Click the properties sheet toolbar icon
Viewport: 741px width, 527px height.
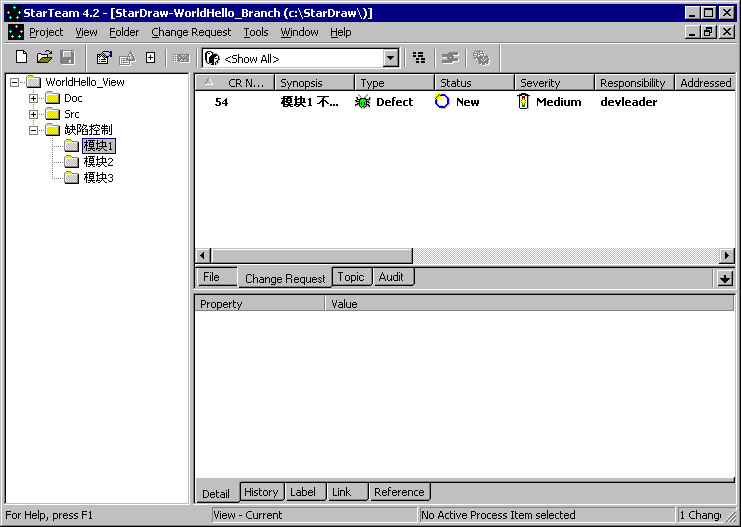[x=104, y=58]
